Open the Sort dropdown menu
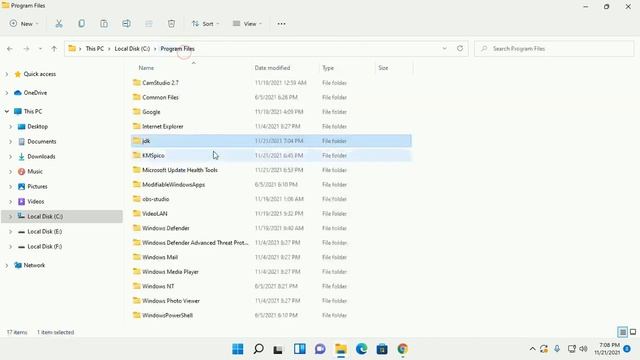Image resolution: width=640 pixels, height=360 pixels. (x=205, y=24)
